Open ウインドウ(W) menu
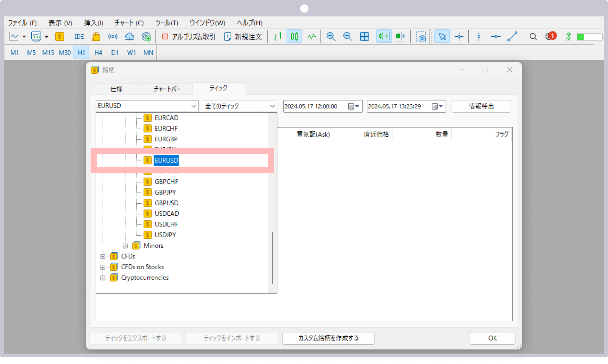The width and height of the screenshot is (608, 364). (207, 23)
